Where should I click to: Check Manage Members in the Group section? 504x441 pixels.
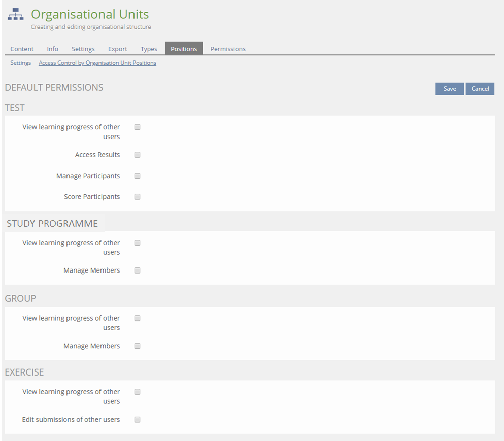(x=137, y=346)
